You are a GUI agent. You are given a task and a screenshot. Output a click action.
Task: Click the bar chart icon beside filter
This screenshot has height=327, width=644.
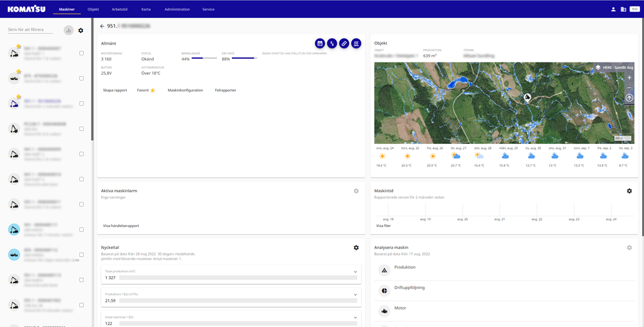point(68,30)
